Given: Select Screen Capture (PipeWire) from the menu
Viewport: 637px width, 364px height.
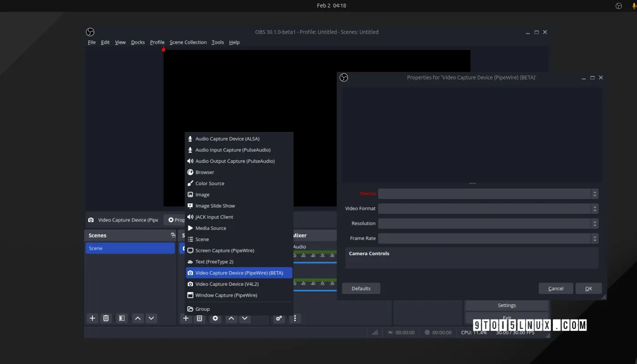Looking at the screenshot, I should [x=225, y=250].
